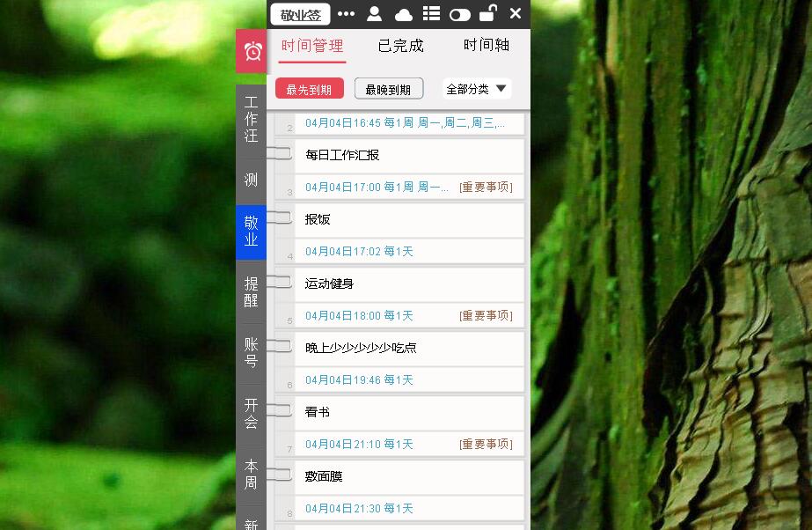Toggle the switch icon in title bar
812x530 pixels.
point(460,15)
